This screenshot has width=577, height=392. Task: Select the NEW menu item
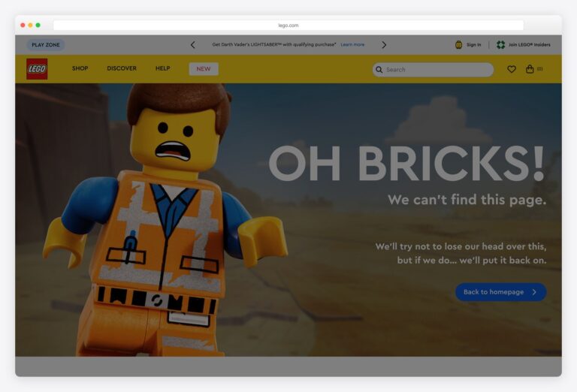click(204, 69)
